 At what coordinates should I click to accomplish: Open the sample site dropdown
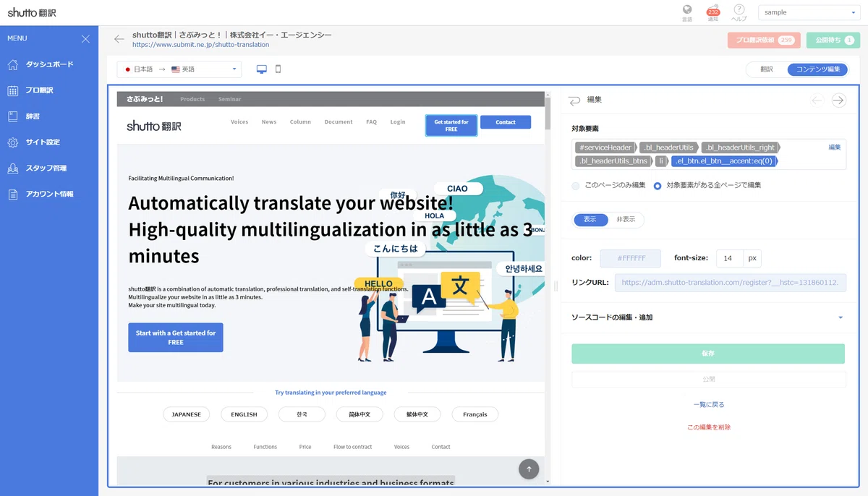pyautogui.click(x=809, y=12)
